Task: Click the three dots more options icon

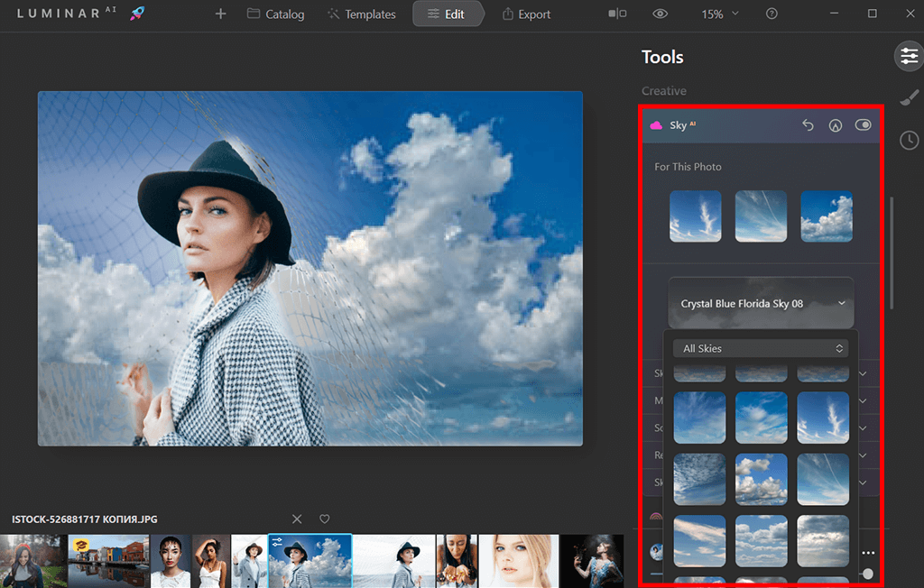Action: click(x=868, y=553)
